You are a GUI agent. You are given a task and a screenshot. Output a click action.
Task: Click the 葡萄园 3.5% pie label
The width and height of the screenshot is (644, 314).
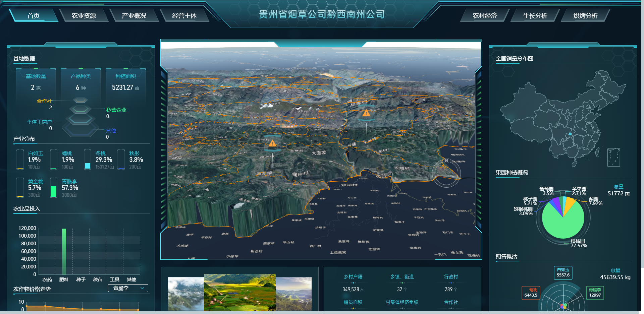[546, 191]
